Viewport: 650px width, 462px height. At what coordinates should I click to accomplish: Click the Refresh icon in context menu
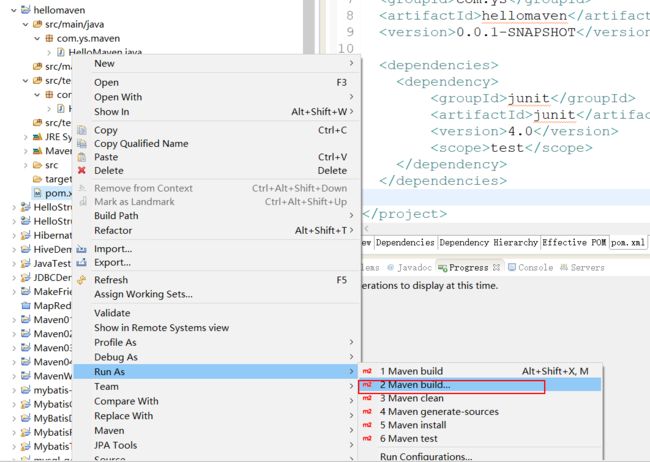pyautogui.click(x=82, y=280)
